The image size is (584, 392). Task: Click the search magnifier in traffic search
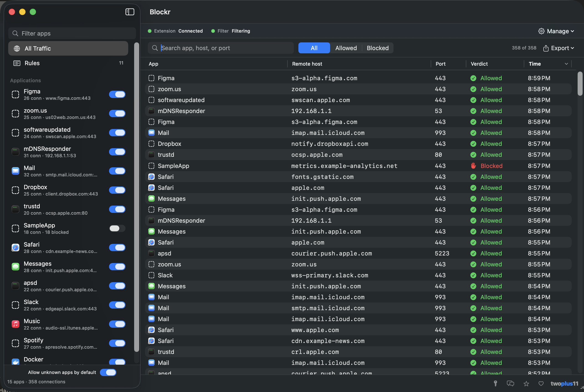(x=155, y=48)
